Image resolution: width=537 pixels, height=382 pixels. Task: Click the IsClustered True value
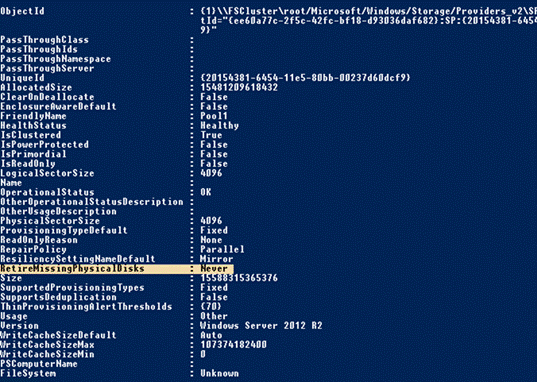(211, 135)
